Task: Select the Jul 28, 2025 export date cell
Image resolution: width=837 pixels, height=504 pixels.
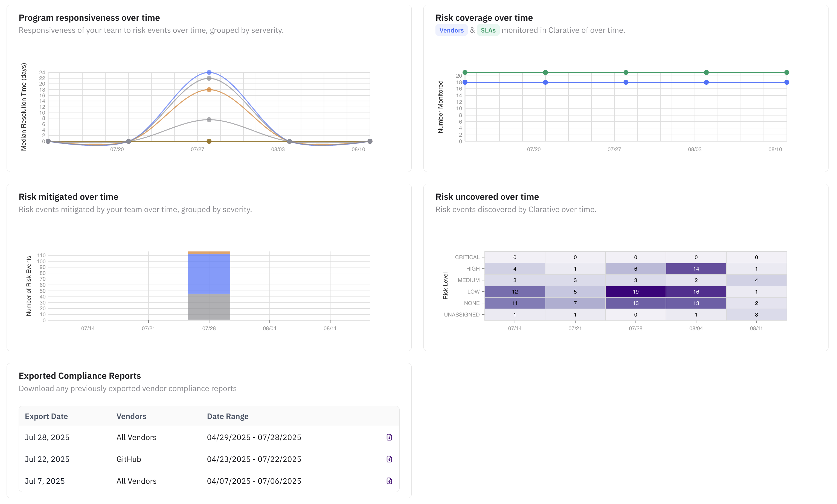Action: coord(47,437)
